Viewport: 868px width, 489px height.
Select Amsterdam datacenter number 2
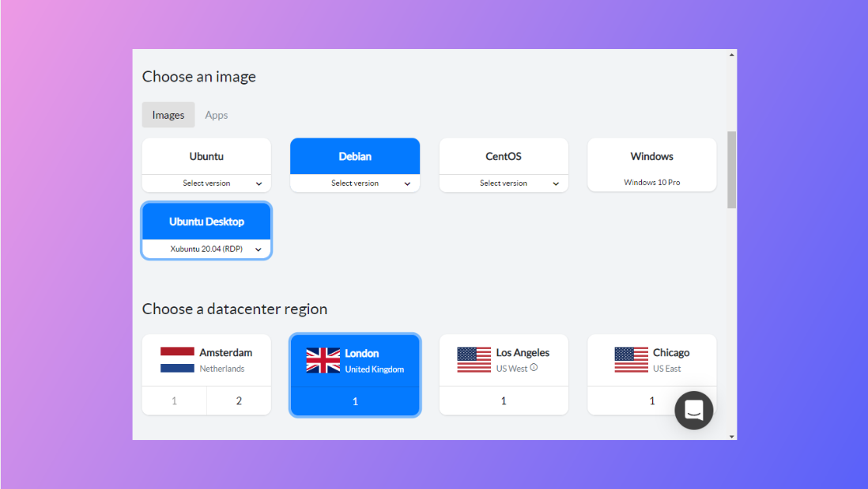tap(239, 401)
